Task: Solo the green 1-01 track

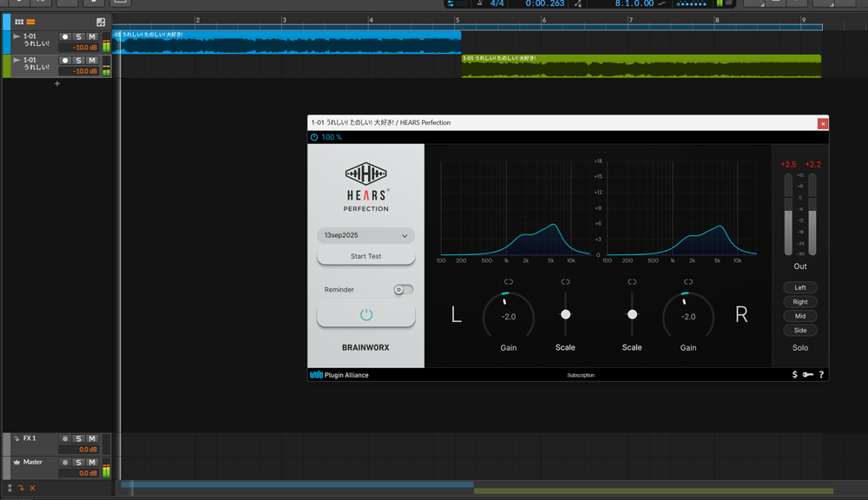Action: [x=79, y=61]
